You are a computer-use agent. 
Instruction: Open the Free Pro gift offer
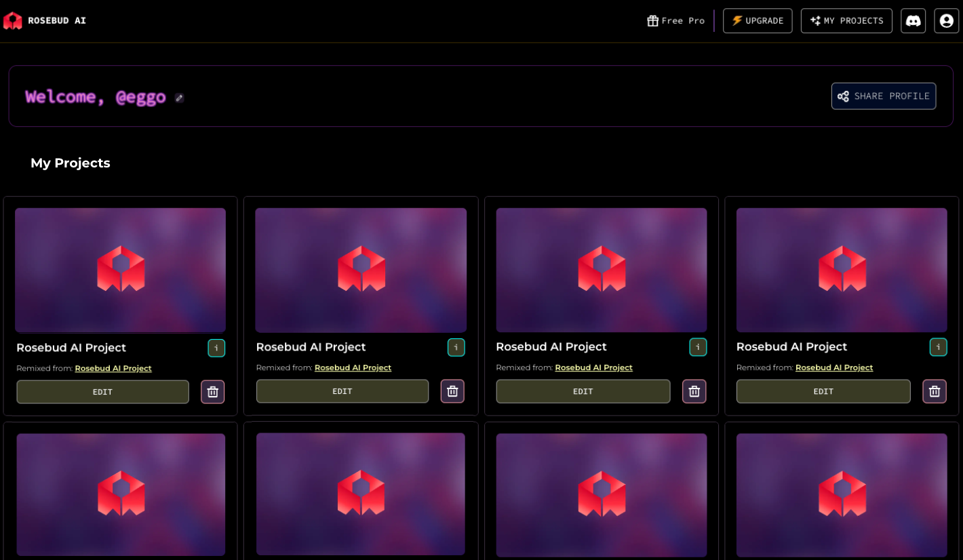(x=676, y=20)
